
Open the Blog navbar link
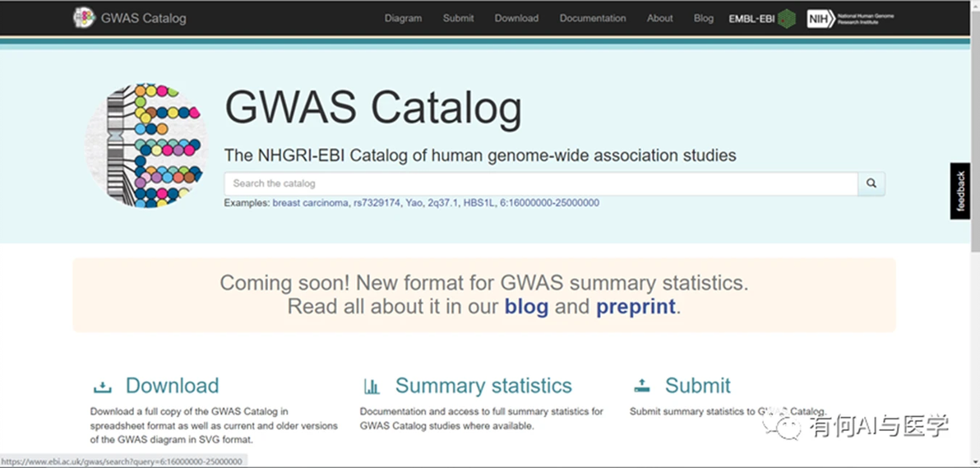[704, 18]
